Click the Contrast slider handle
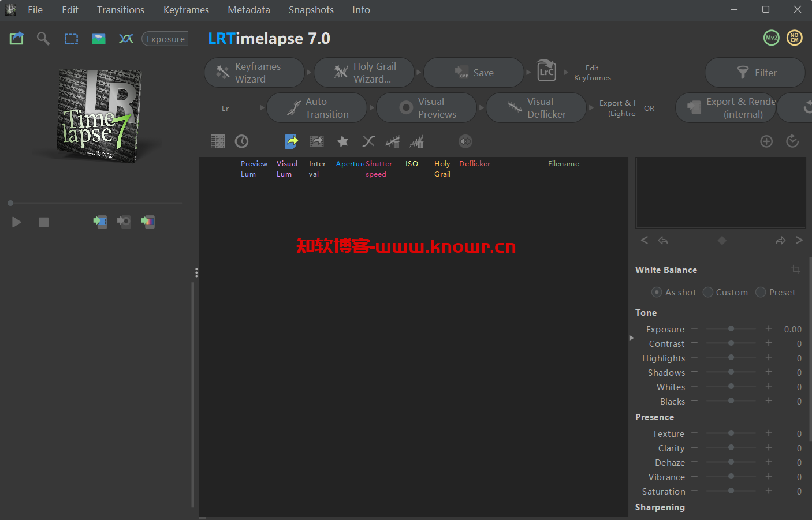Image resolution: width=812 pixels, height=520 pixels. tap(731, 343)
